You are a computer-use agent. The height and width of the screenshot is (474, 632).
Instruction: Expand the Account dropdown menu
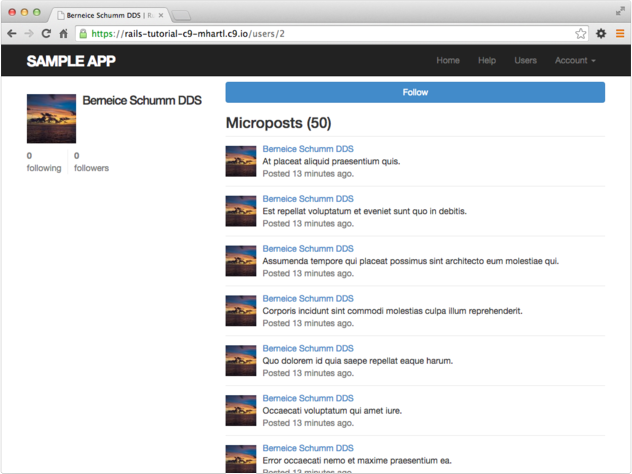(x=575, y=61)
